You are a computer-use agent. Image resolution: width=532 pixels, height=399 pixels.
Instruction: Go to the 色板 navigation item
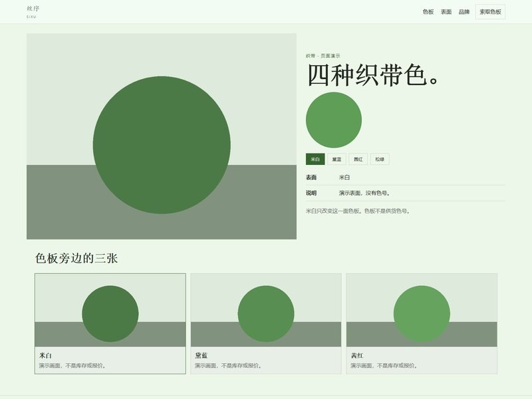point(428,12)
